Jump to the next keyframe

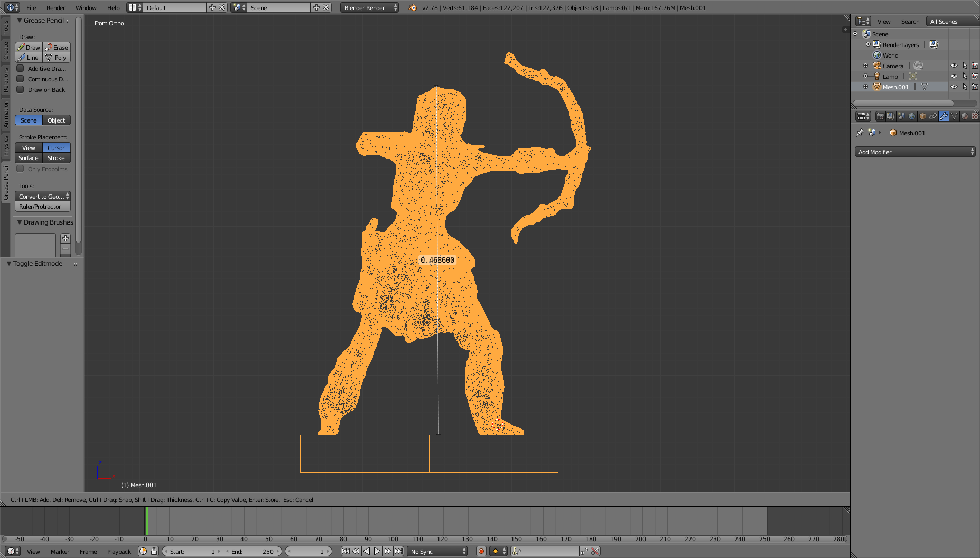coord(388,551)
